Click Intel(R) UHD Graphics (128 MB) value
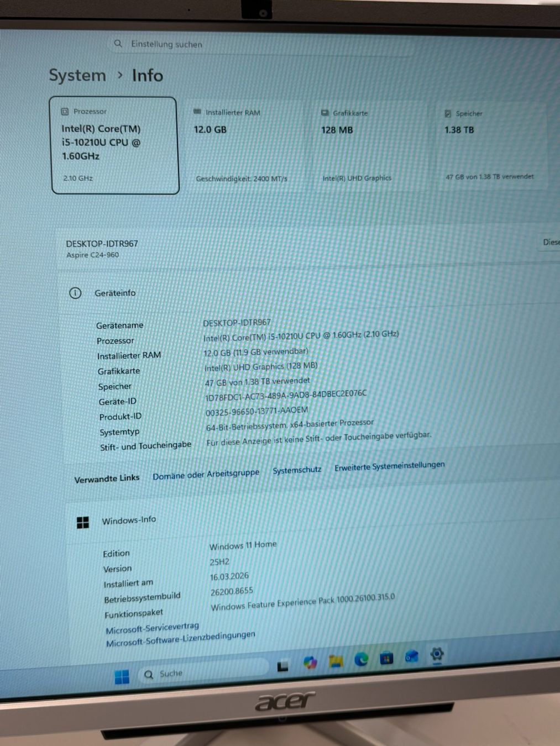This screenshot has height=746, width=560. click(261, 367)
